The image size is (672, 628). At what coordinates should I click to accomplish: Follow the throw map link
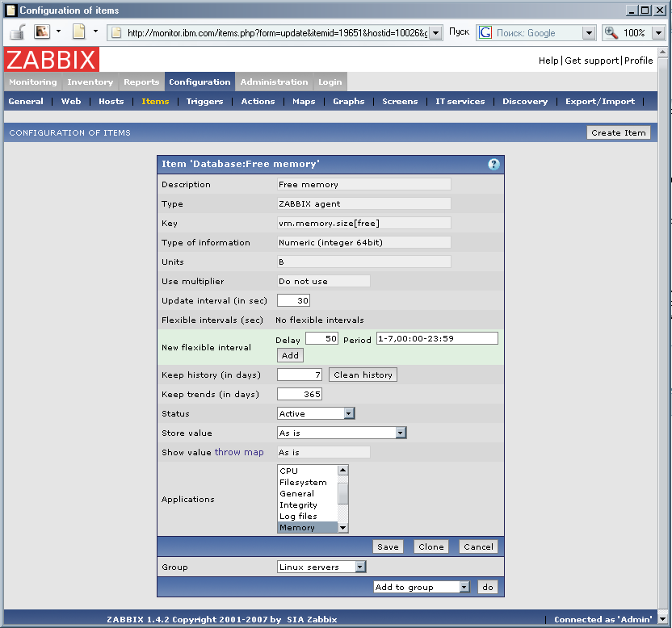(x=239, y=452)
